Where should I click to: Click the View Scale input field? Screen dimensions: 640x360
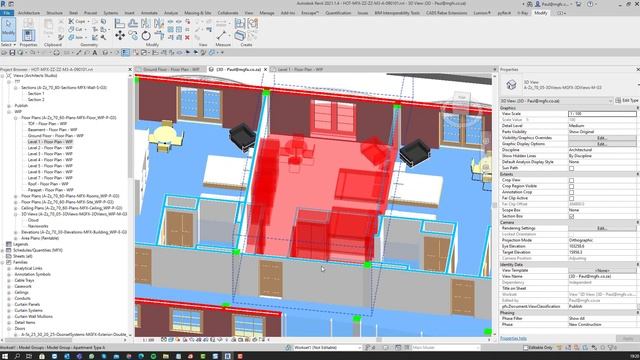tap(602, 114)
